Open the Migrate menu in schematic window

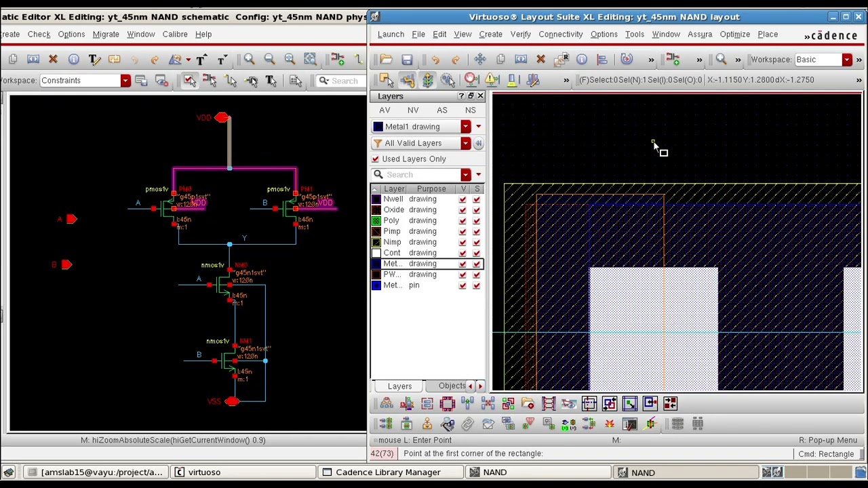pos(106,34)
